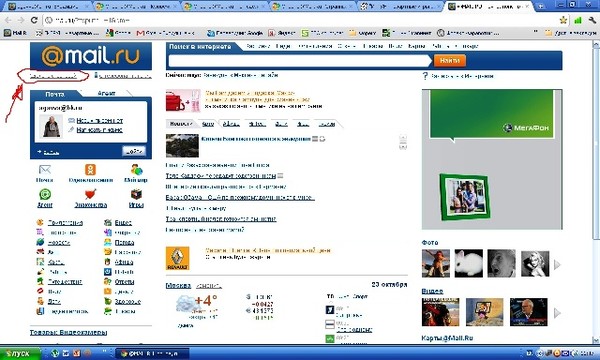The image size is (600, 360).
Task: Click the Погода text link
Action: pyautogui.click(x=124, y=243)
